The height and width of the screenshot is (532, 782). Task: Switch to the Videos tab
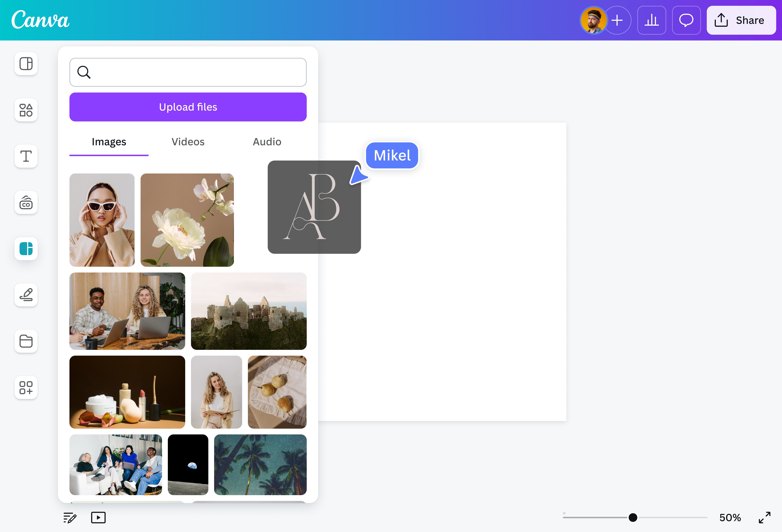(188, 141)
